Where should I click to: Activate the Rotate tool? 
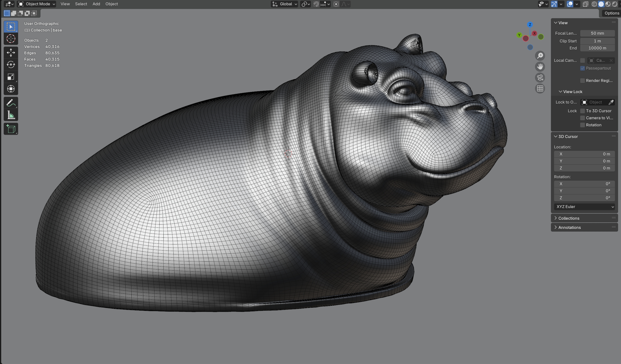(x=11, y=65)
